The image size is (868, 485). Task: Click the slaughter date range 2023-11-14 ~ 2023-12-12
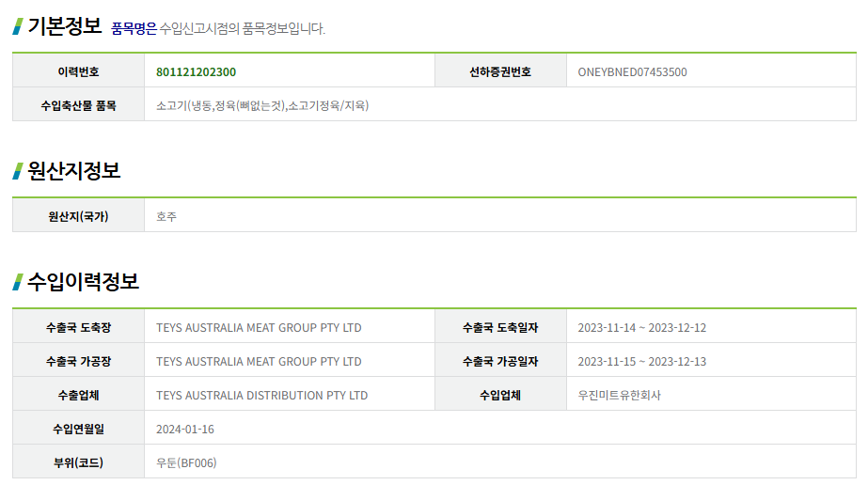pos(641,328)
